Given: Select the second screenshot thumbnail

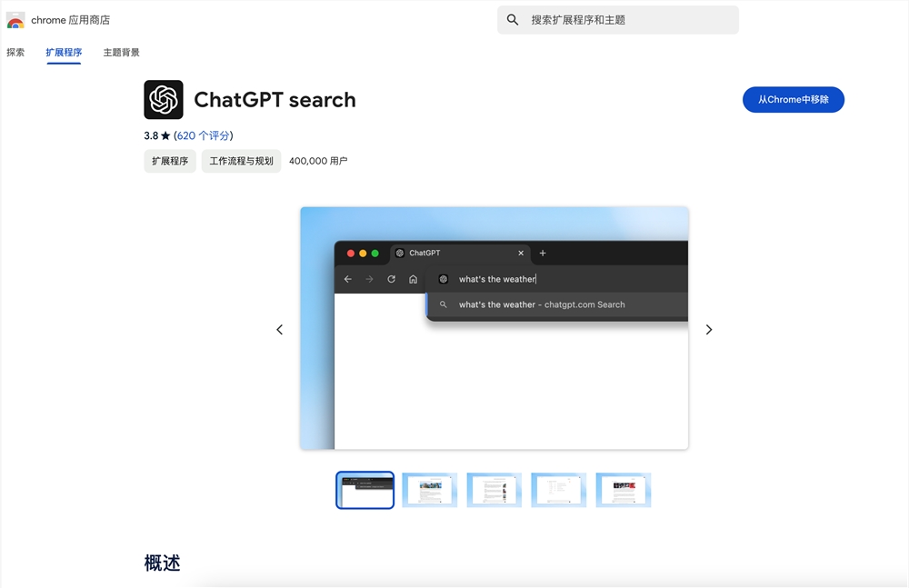Looking at the screenshot, I should point(430,490).
